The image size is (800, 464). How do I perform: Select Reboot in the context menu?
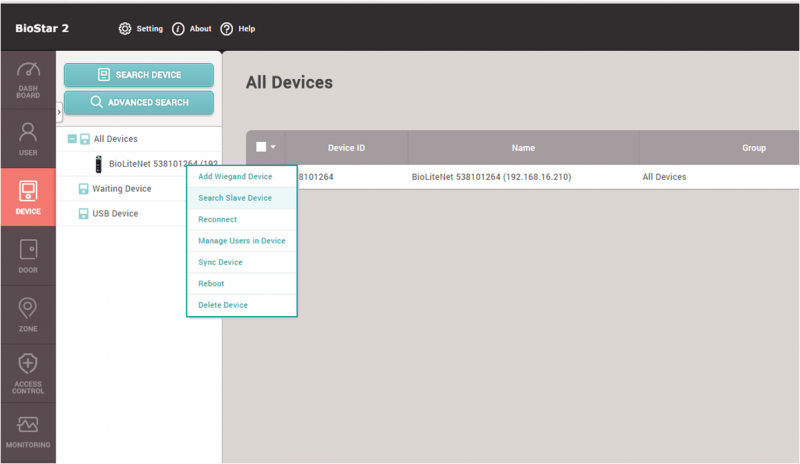click(x=211, y=284)
